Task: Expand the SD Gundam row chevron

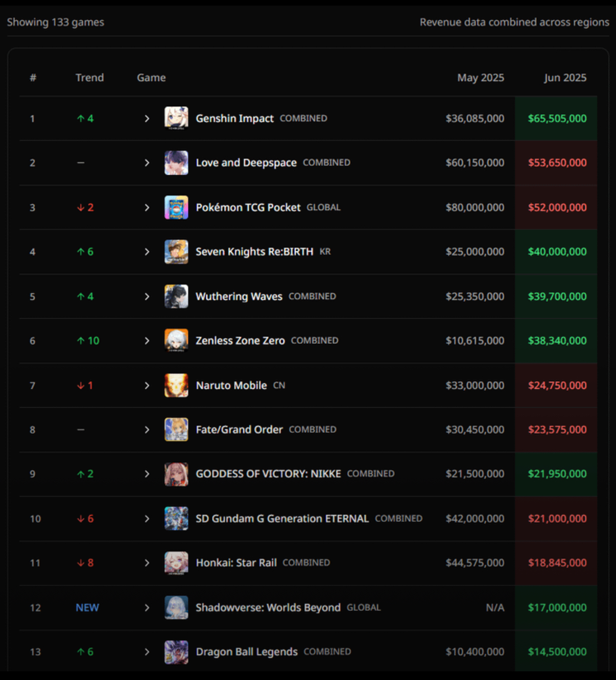Action: coord(147,519)
